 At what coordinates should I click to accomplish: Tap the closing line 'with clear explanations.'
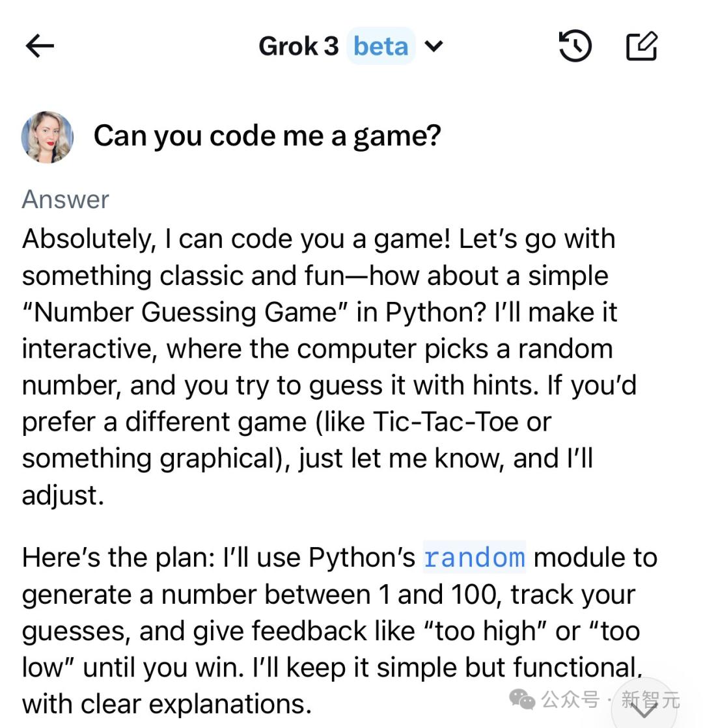click(167, 705)
